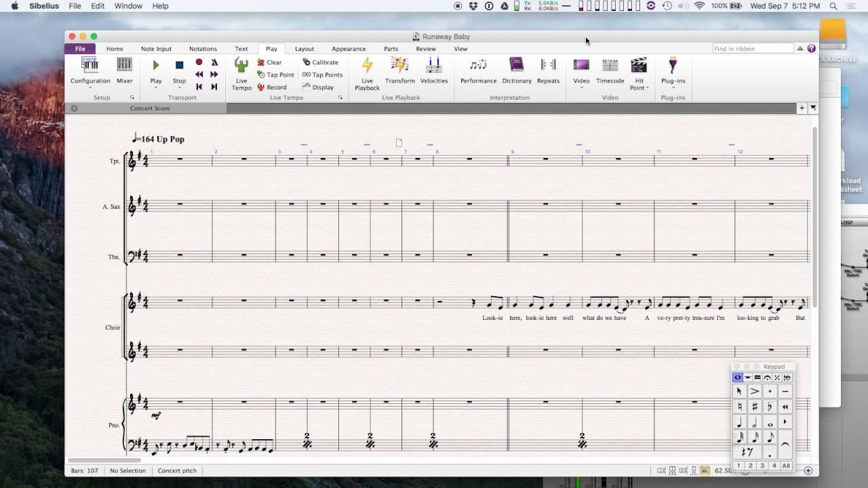This screenshot has width=868, height=488.
Task: Click the Video filmstrip icon
Action: pos(581,65)
